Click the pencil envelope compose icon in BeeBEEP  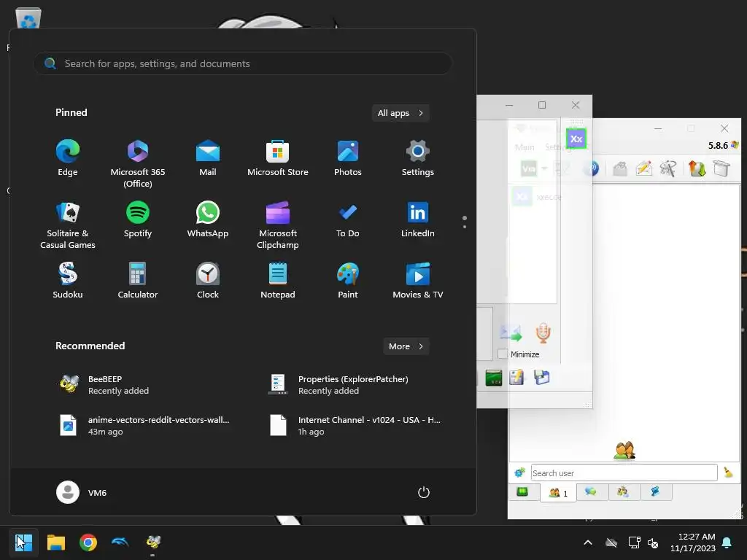[644, 168]
